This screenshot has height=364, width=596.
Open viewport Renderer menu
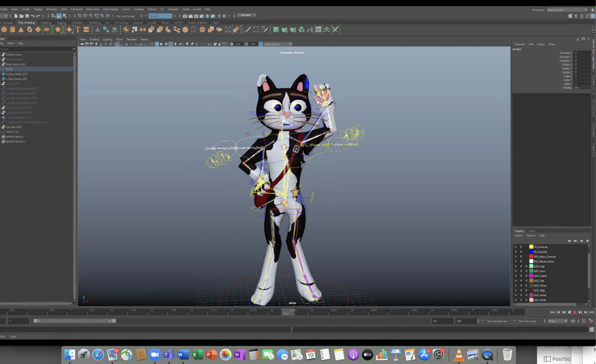pos(131,39)
